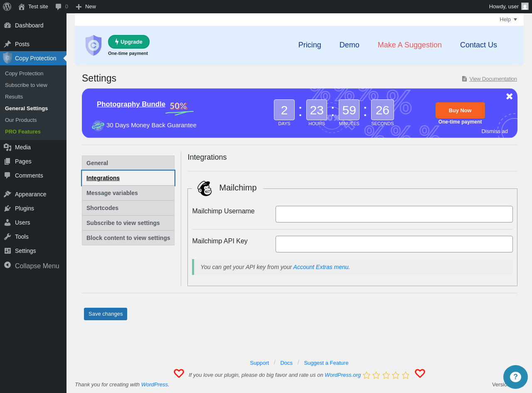Select the Subscribe to view settings tab
Screen dimensions: 532x393
tap(128, 223)
